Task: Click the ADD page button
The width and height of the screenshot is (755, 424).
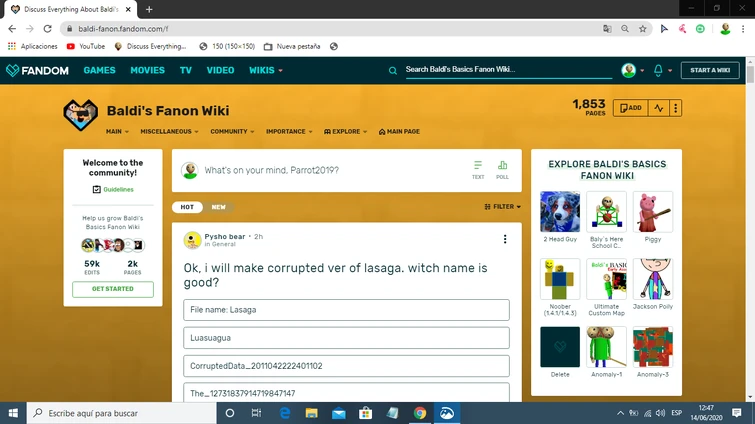Action: click(x=630, y=108)
